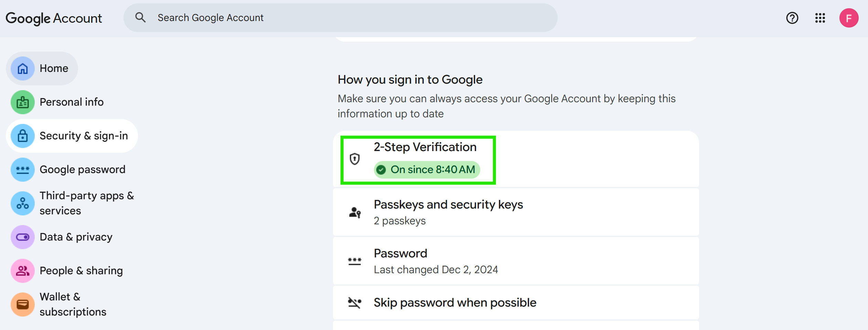Open the Google apps grid
Image resolution: width=868 pixels, height=330 pixels.
click(820, 18)
